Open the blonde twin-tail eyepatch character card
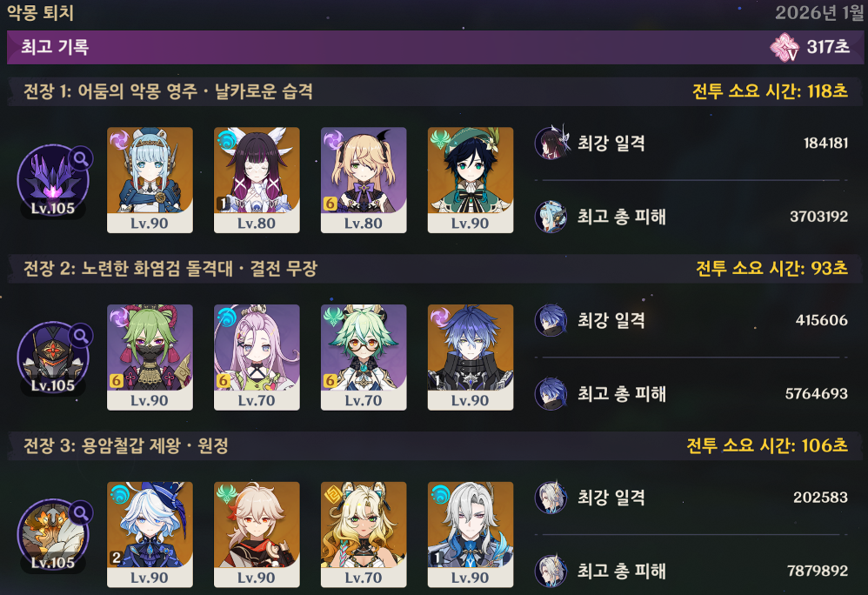This screenshot has height=595, width=868. [364, 180]
